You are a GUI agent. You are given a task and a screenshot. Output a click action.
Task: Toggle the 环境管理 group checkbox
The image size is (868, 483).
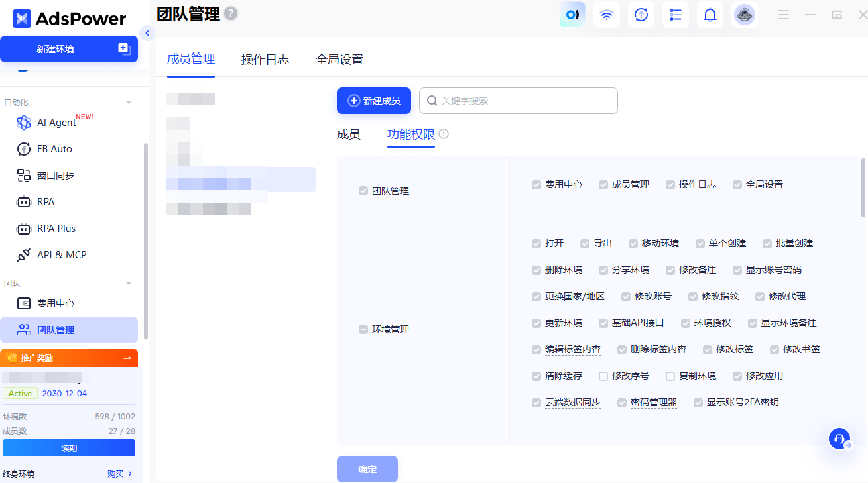363,329
